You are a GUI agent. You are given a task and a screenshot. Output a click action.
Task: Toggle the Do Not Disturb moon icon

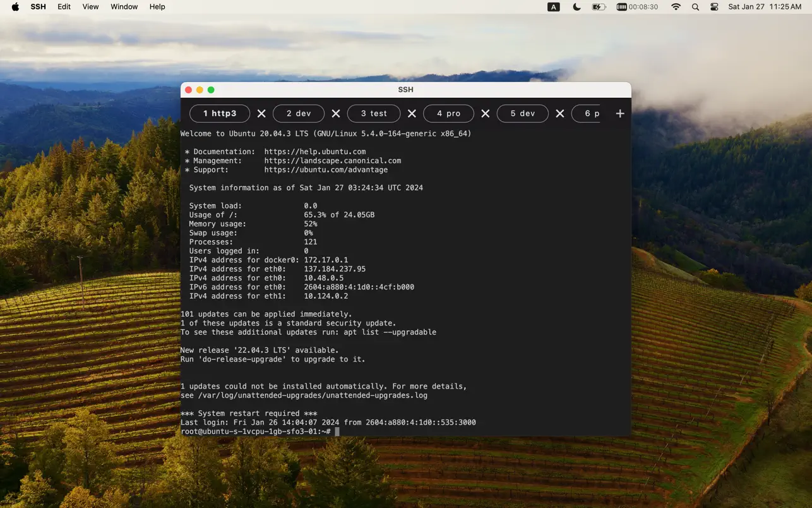click(x=575, y=7)
